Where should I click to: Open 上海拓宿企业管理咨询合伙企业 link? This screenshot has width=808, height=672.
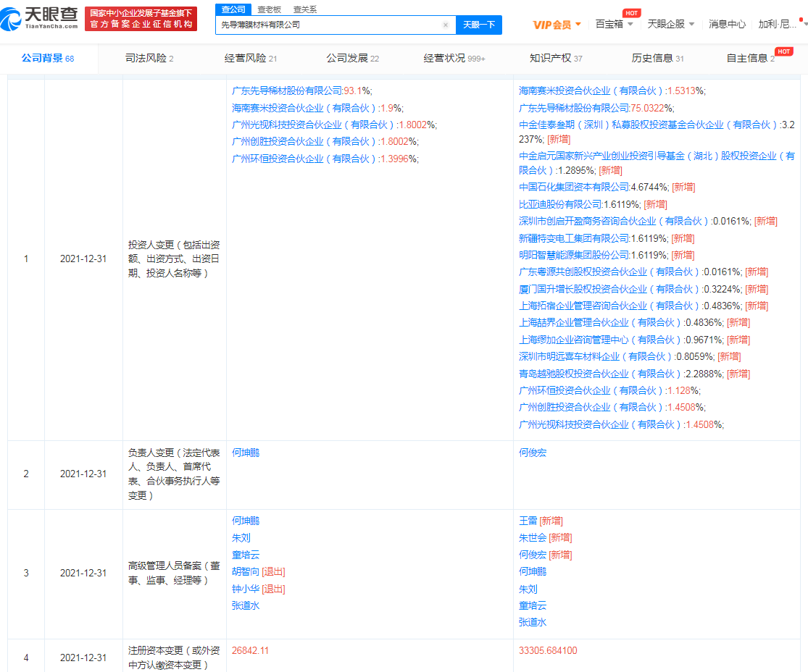611,306
